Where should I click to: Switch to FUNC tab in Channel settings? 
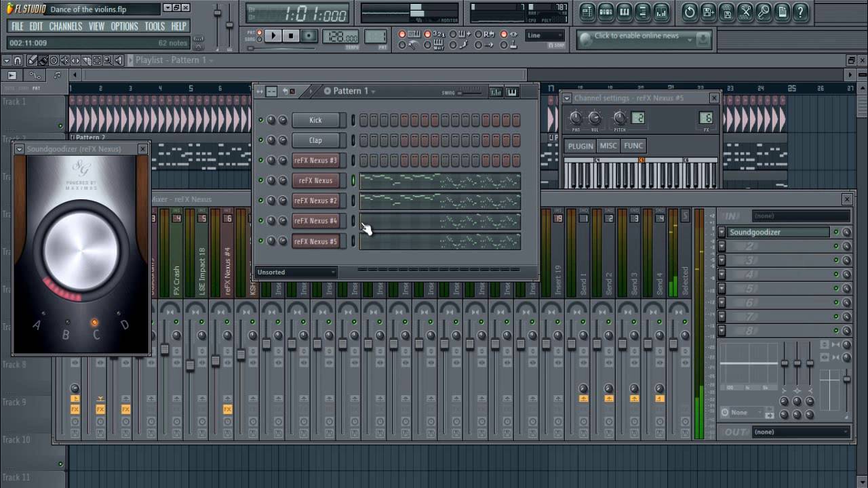(x=633, y=146)
